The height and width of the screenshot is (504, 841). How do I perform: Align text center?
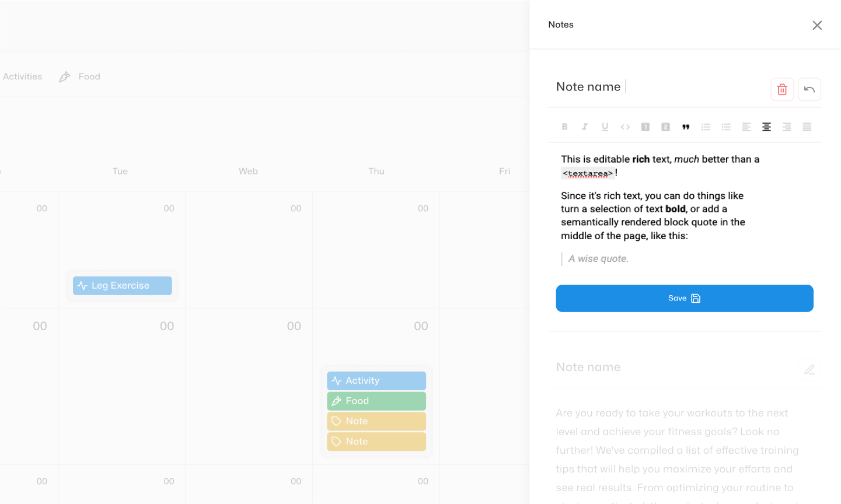(766, 127)
